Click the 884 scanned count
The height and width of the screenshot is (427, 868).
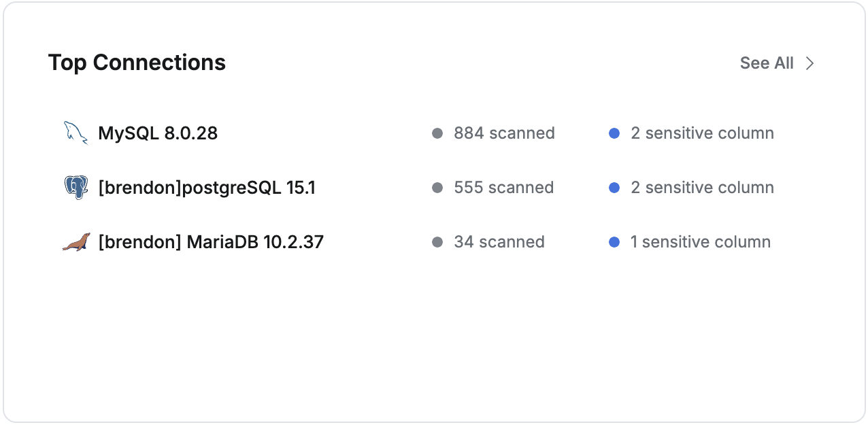click(504, 133)
